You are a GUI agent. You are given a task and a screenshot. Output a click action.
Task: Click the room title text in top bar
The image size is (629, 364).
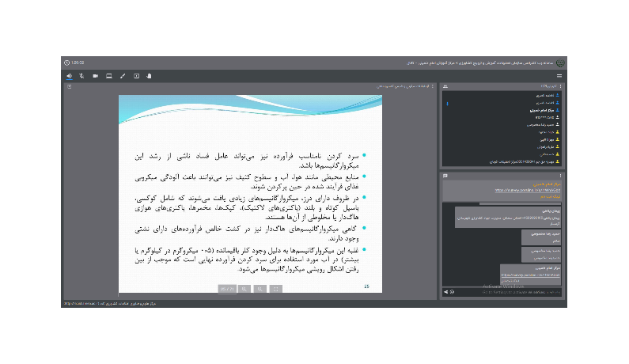479,63
